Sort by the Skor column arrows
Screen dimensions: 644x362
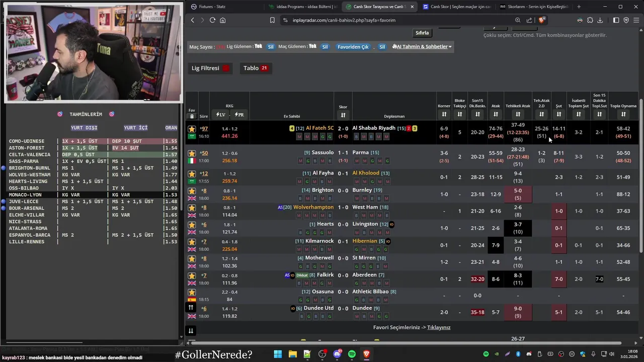[x=343, y=115]
